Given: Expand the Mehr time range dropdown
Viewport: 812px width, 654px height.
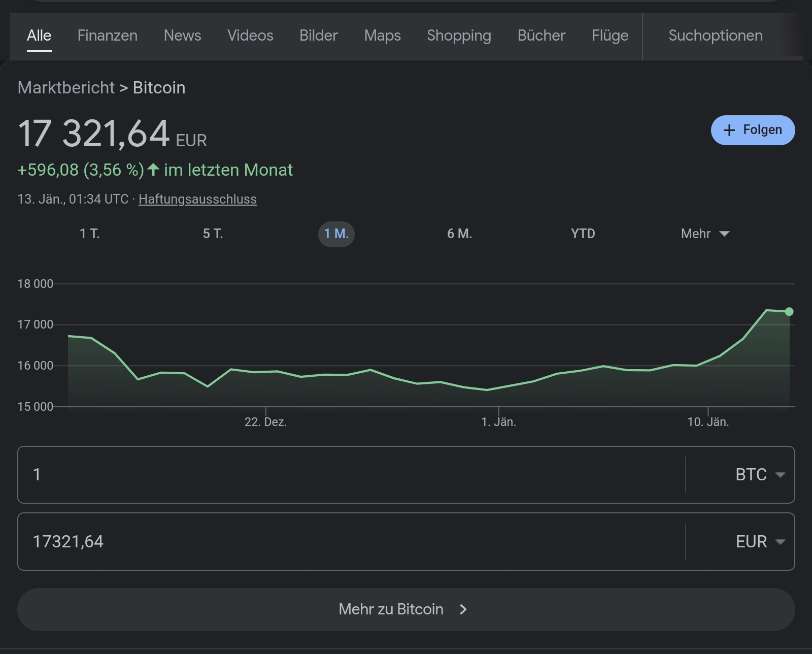Looking at the screenshot, I should [704, 234].
